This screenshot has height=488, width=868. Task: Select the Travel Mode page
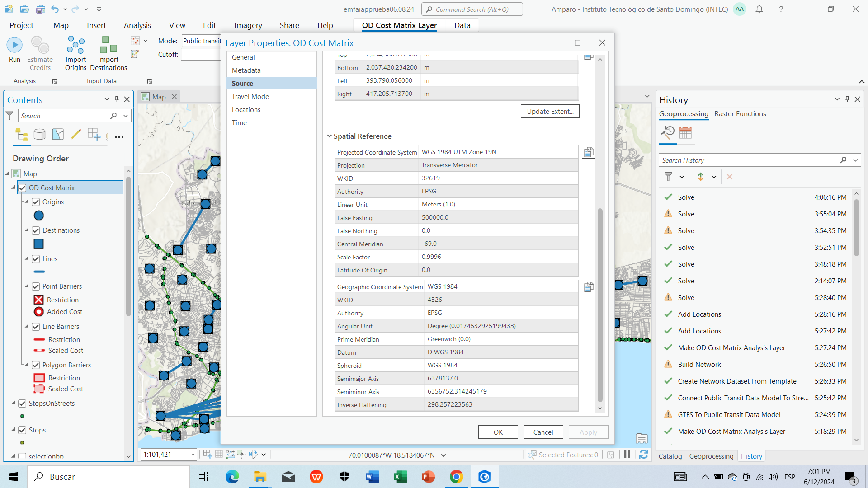coord(250,97)
